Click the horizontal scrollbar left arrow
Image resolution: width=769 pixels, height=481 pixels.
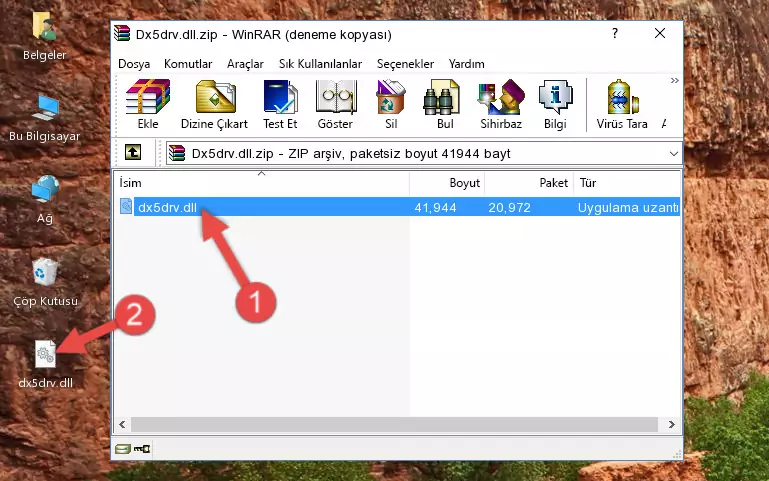(123, 424)
